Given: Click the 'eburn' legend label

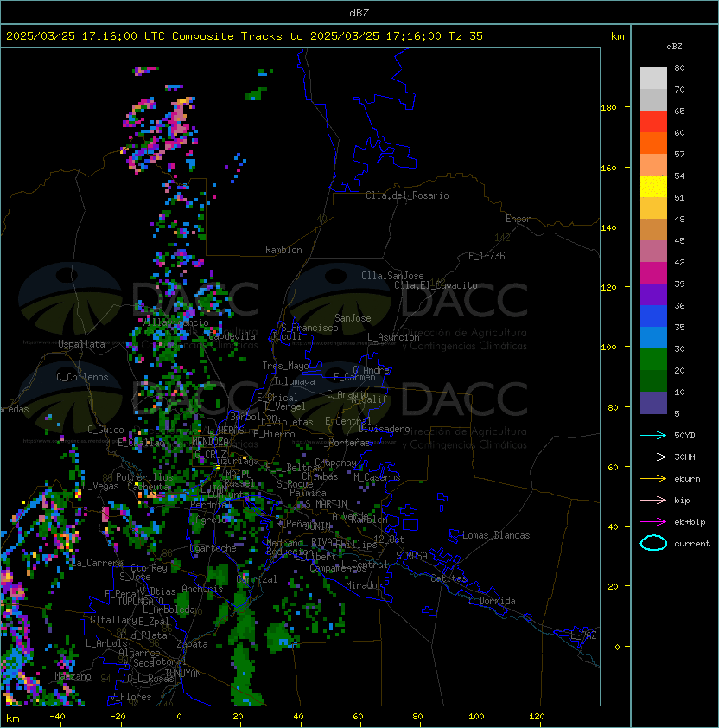Looking at the screenshot, I should coord(687,479).
